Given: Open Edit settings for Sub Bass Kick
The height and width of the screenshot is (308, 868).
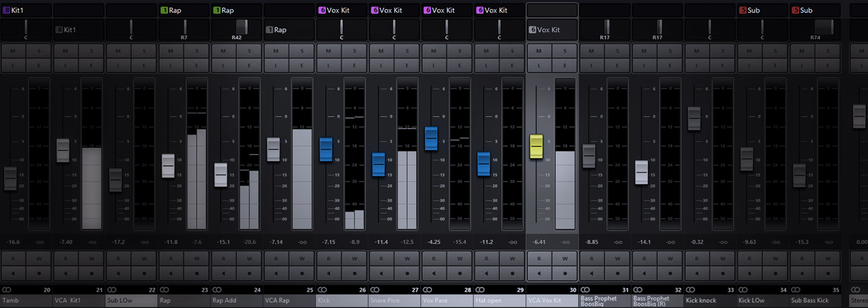Looking at the screenshot, I should tap(827, 65).
